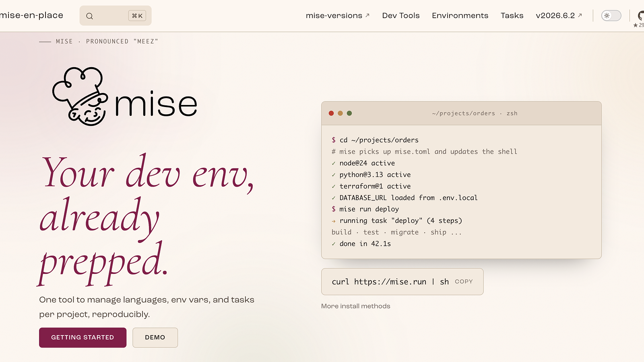Viewport: 644px width, 362px height.
Task: Click the Demo button
Action: pyautogui.click(x=155, y=337)
